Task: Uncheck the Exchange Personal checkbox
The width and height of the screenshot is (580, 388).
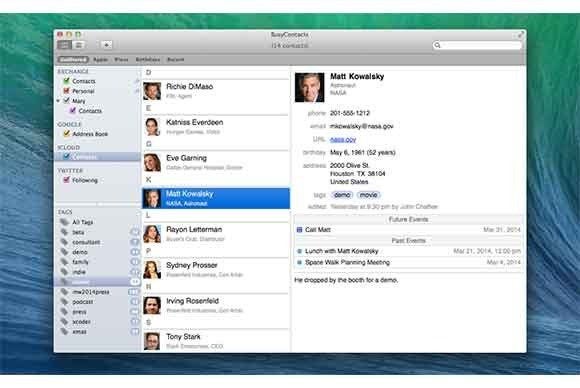Action: click(x=67, y=91)
